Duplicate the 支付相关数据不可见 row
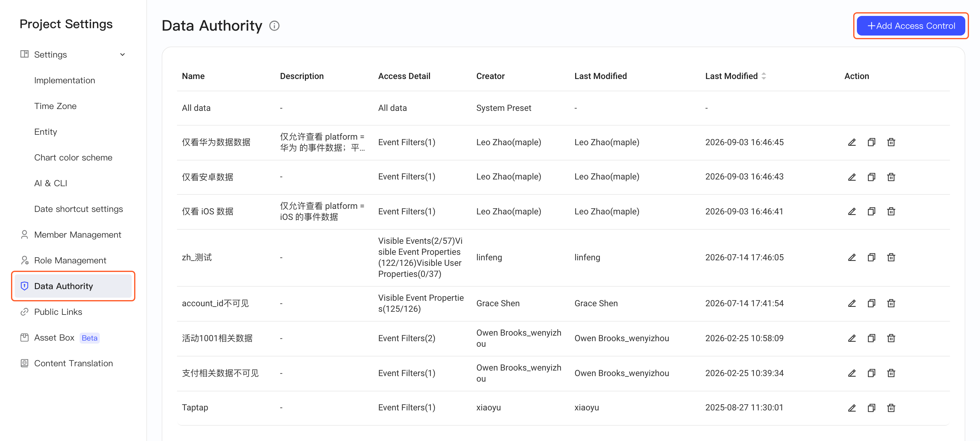Screen dimensions: 980x441 pos(871,373)
